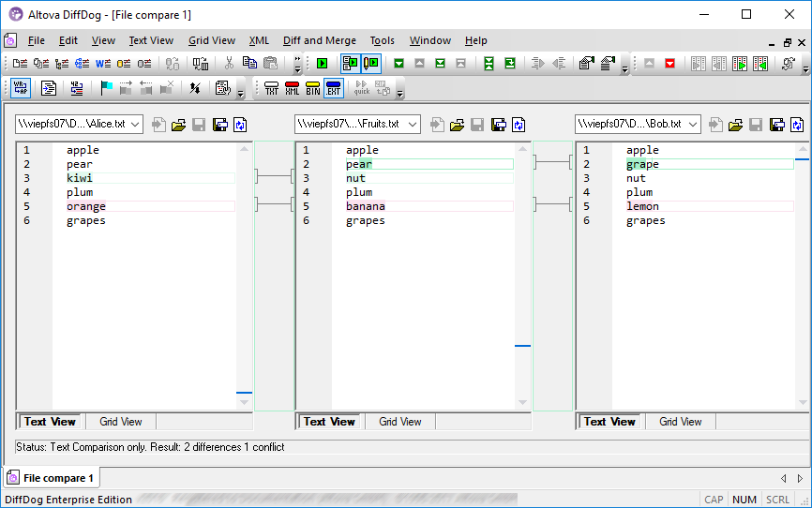Open Alice.txt file path dropdown
The image size is (812, 508).
[x=135, y=125]
